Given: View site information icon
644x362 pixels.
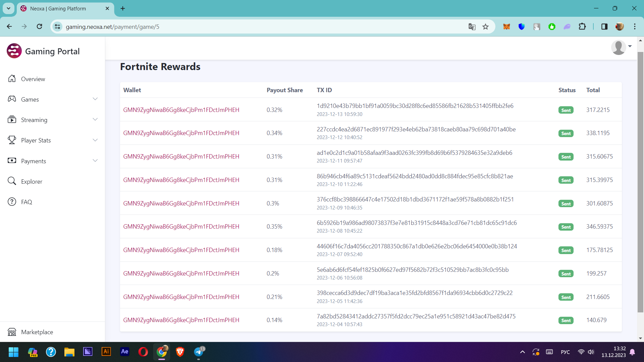Looking at the screenshot, I should click(x=58, y=26).
